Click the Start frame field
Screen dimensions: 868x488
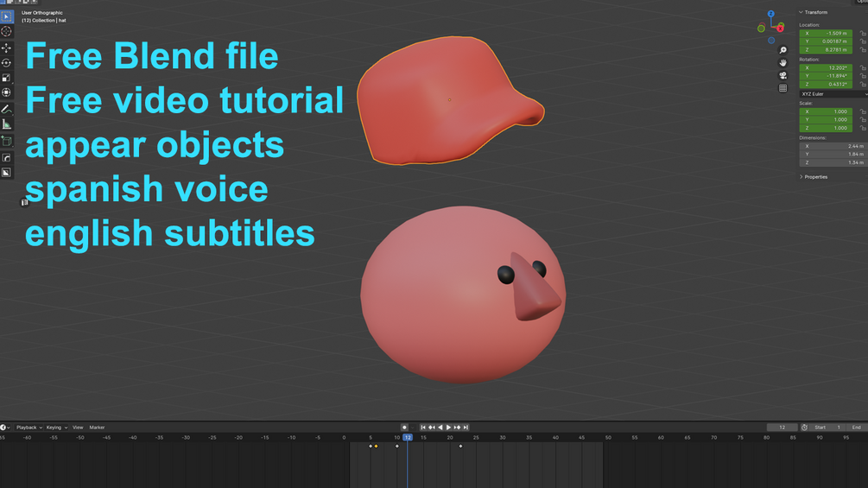[x=827, y=428]
